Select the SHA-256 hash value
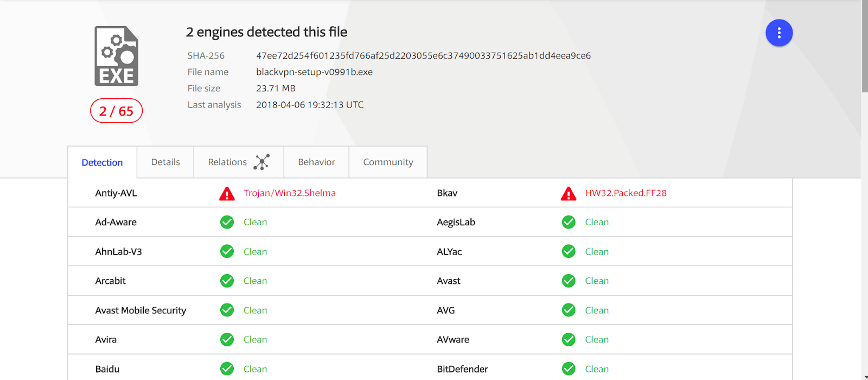 423,55
